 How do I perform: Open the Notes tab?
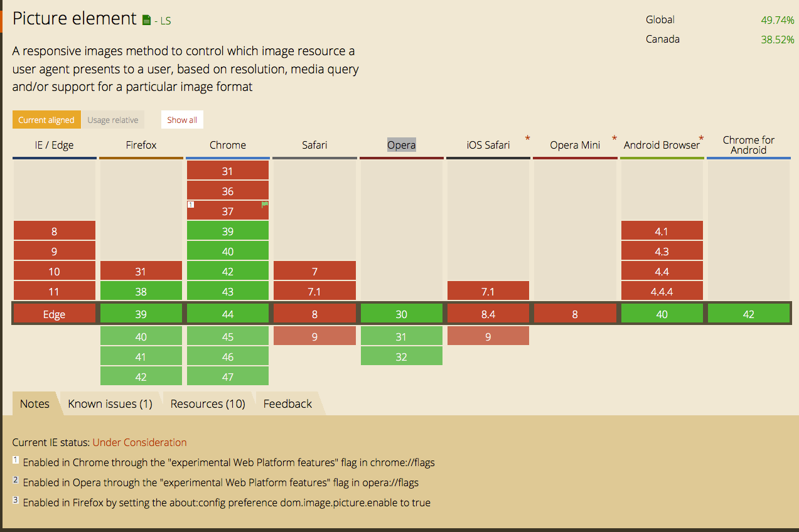point(35,403)
